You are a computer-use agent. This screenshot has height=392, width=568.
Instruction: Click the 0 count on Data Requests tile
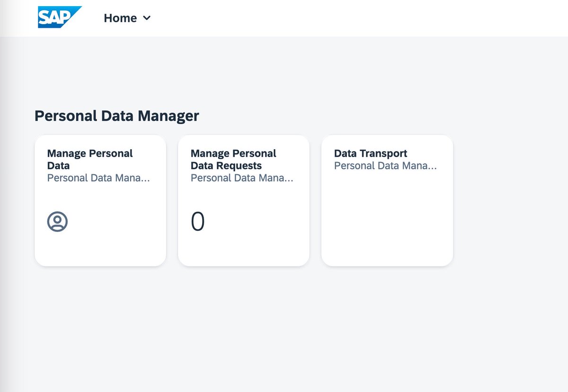(198, 221)
